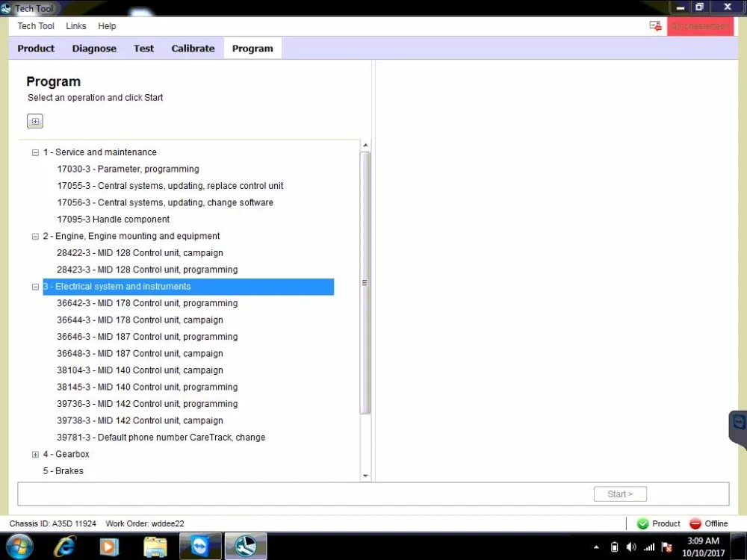The width and height of the screenshot is (747, 560).
Task: Click the red Offline status icon
Action: point(695,523)
